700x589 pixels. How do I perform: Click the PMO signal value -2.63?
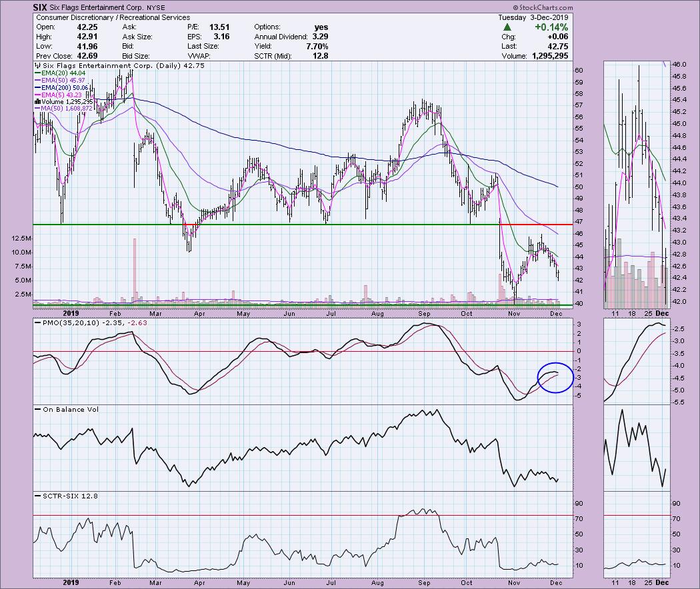click(137, 322)
